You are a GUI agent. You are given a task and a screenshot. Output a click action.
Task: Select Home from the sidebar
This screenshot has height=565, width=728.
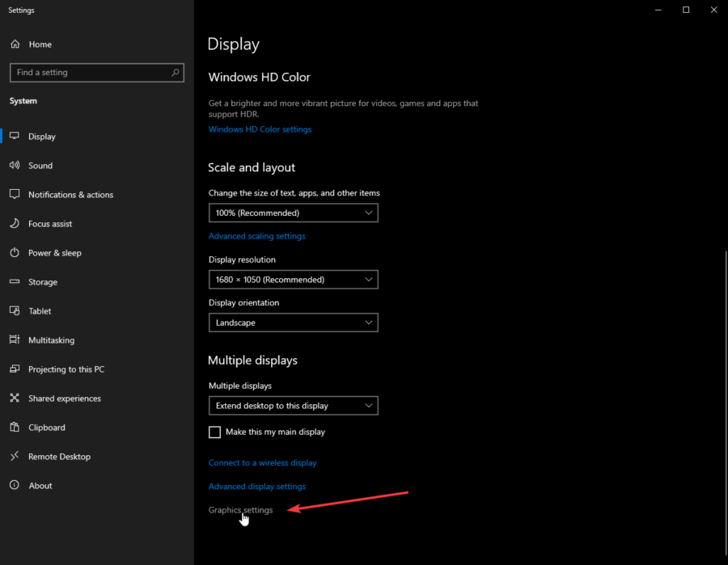37,44
